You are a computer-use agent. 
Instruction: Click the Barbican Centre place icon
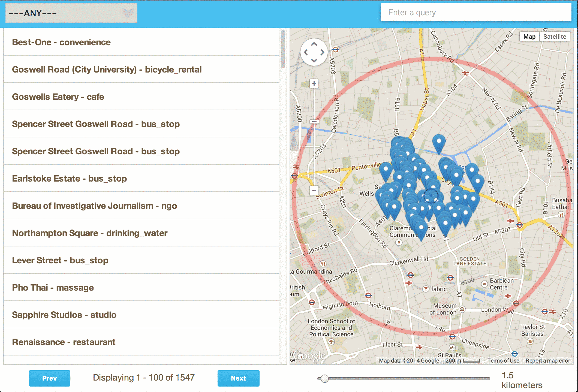click(484, 284)
